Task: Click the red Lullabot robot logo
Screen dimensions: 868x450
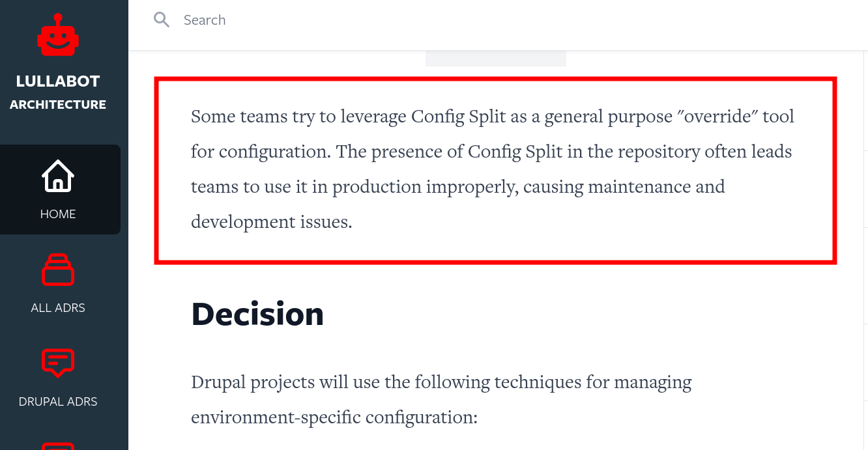Action: [x=58, y=36]
